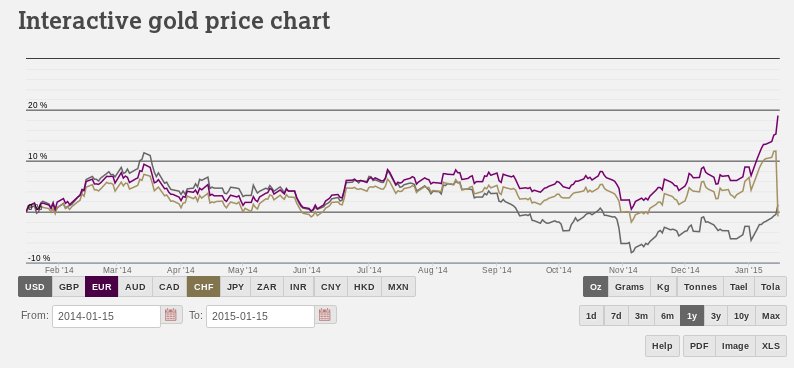Disable the CHF currency line
The height and width of the screenshot is (368, 794).
[x=204, y=287]
